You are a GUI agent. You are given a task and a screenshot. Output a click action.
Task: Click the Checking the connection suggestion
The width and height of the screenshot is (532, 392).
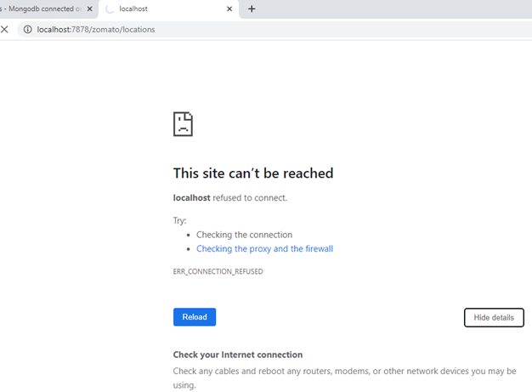(244, 235)
